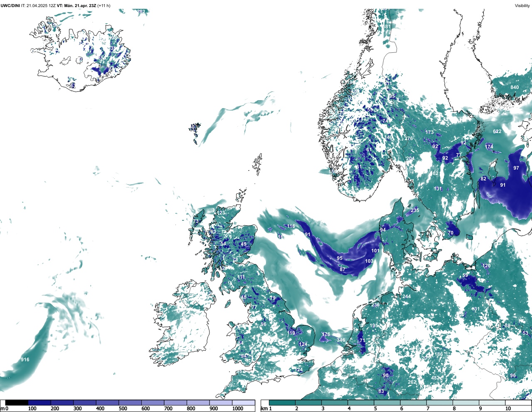This screenshot has width=532, height=412.
Task: Click the pale 9–10 km legend swatch
Action: coord(492,403)
